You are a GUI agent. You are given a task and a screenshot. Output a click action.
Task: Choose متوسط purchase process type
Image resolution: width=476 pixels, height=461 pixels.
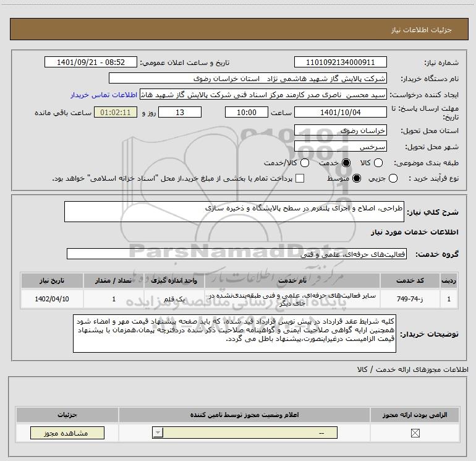[357, 178]
